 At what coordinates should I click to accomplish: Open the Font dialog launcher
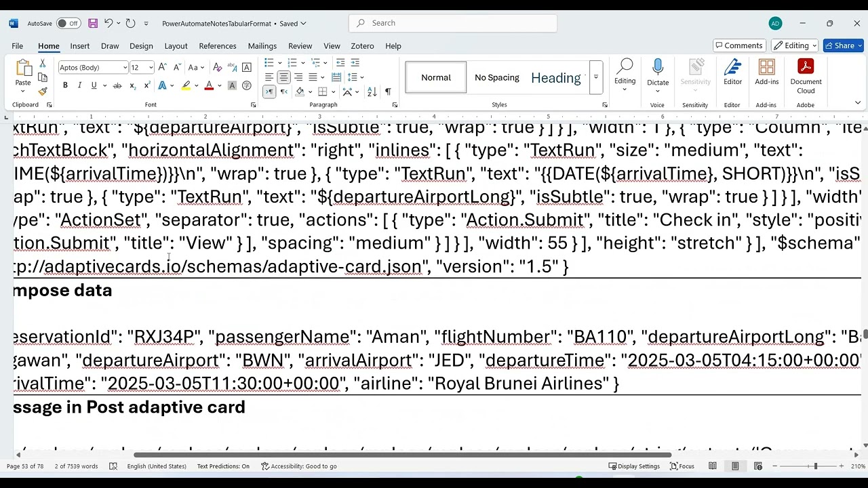[253, 105]
